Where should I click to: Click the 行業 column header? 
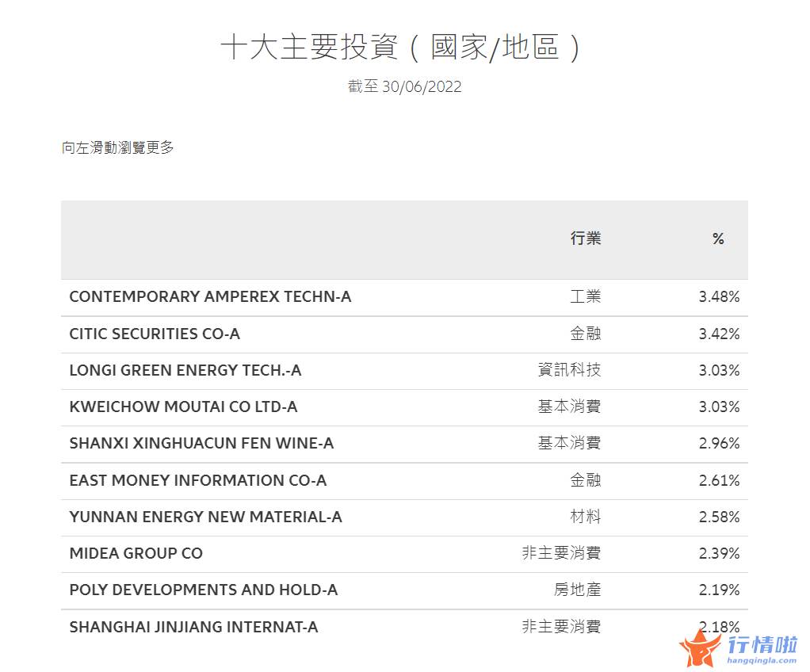(x=585, y=238)
